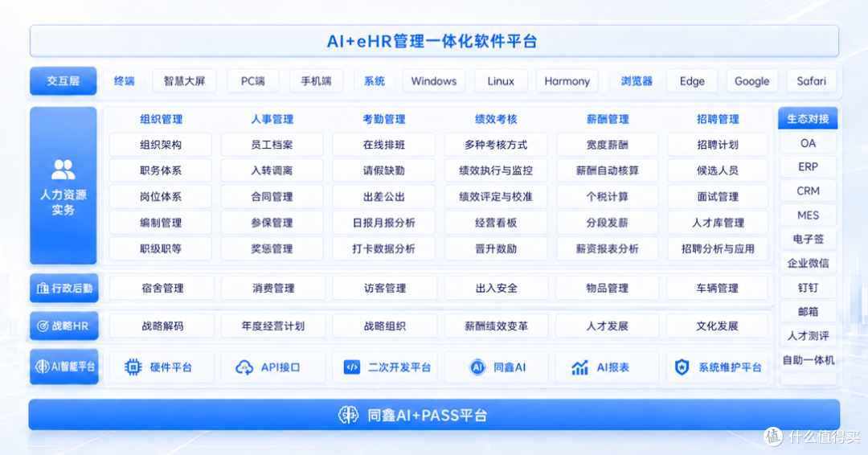Pick the Edge browser box

coord(692,81)
